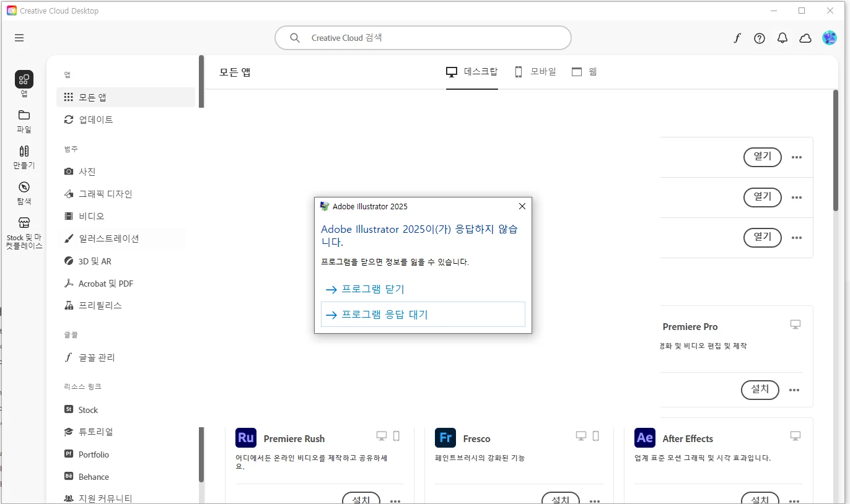Switch to the 데스크탑 tab
This screenshot has height=504, width=850.
point(472,72)
